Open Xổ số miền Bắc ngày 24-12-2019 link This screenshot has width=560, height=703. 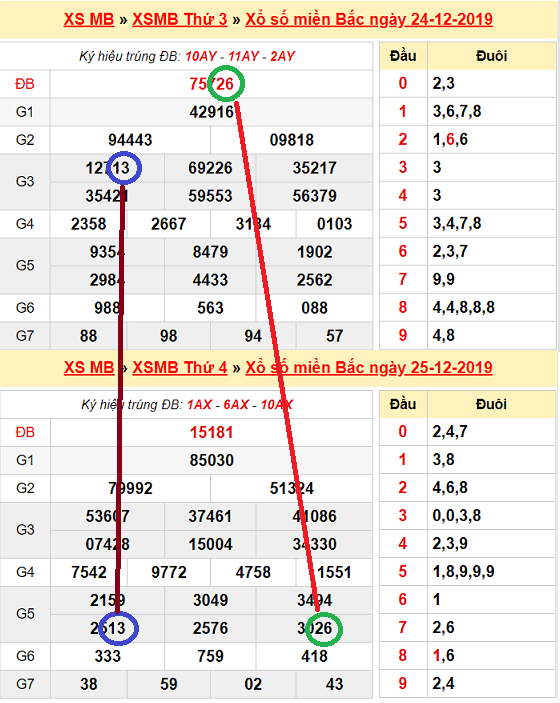pos(369,19)
